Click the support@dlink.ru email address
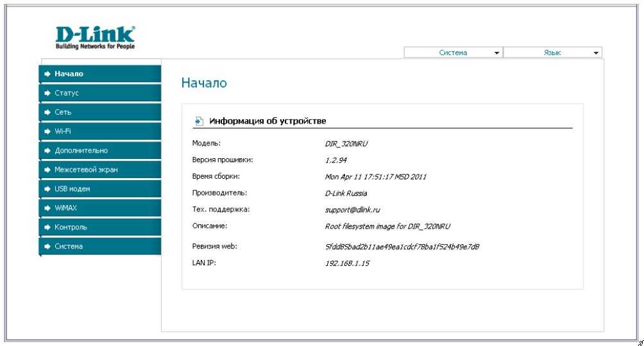 tap(352, 210)
